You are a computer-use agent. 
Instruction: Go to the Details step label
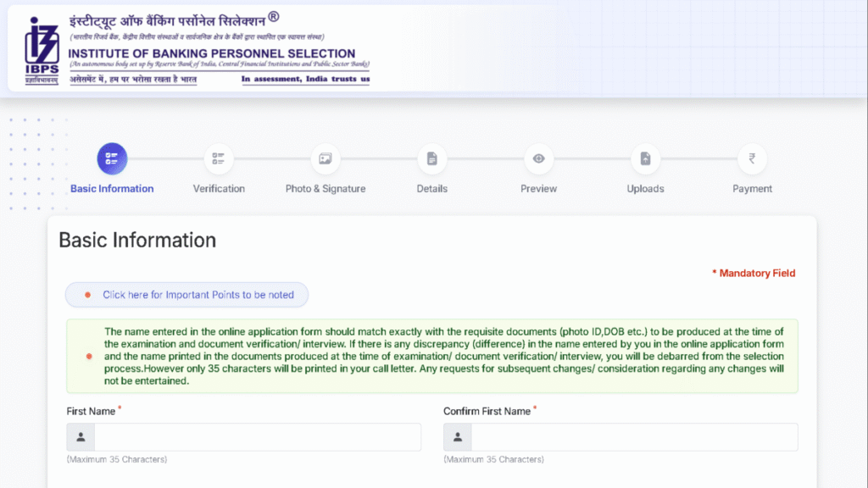tap(431, 189)
